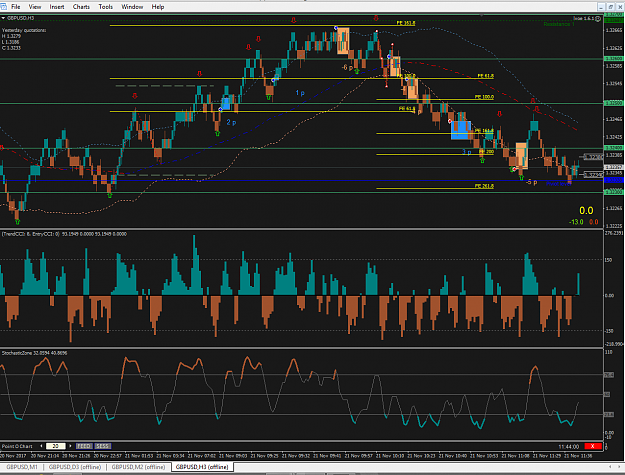This screenshot has height=475, width=625.
Task: Click the large yellow 0.0 value
Action: (586, 210)
